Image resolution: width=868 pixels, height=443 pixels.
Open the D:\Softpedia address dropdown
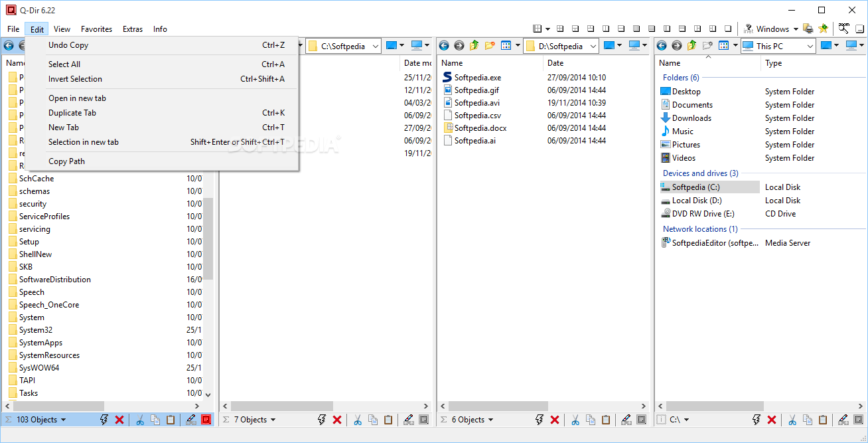(593, 46)
